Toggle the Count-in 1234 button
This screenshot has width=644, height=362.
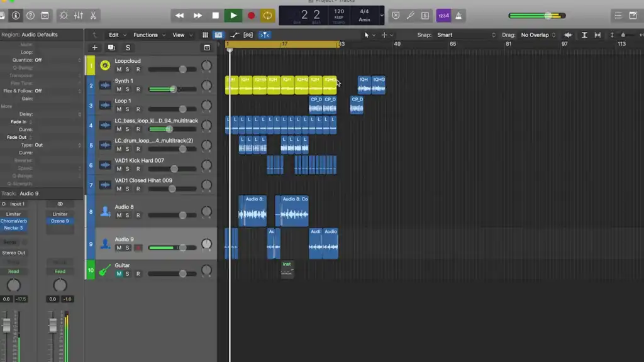click(443, 16)
